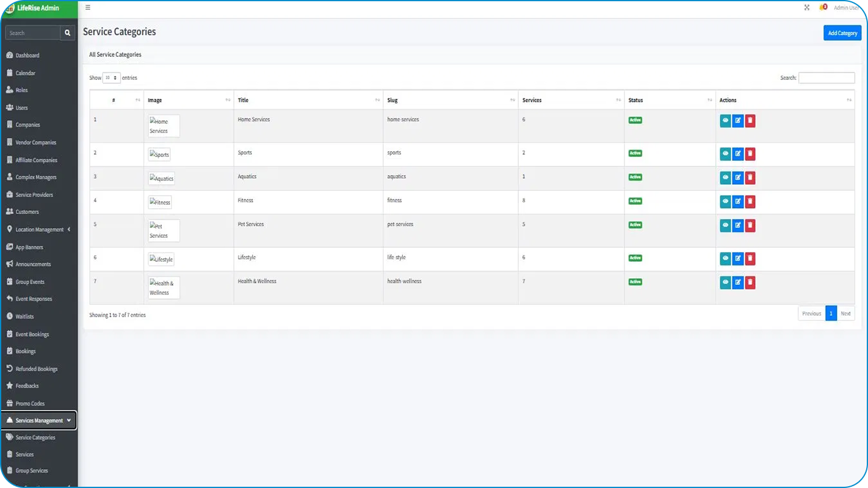Edit the Sports category

click(x=737, y=154)
